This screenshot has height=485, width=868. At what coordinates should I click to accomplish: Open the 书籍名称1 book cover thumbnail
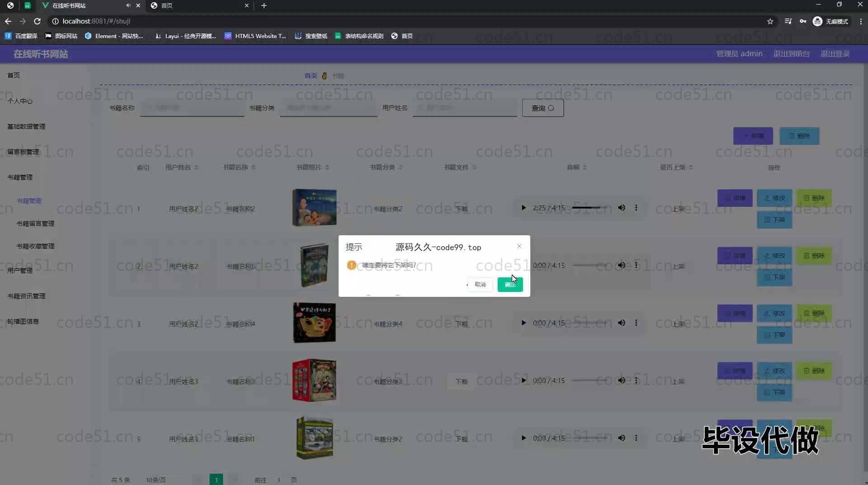point(314,438)
